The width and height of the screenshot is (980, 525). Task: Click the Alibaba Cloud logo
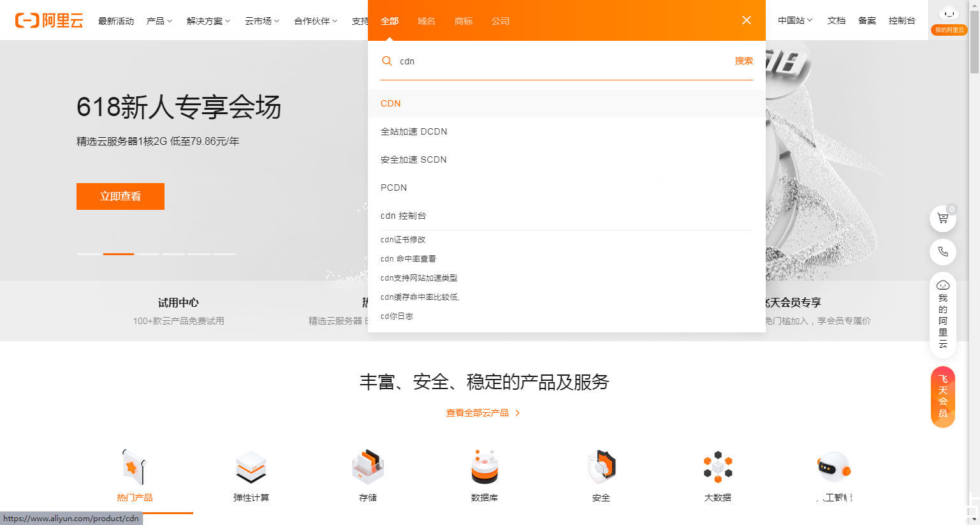(48, 19)
